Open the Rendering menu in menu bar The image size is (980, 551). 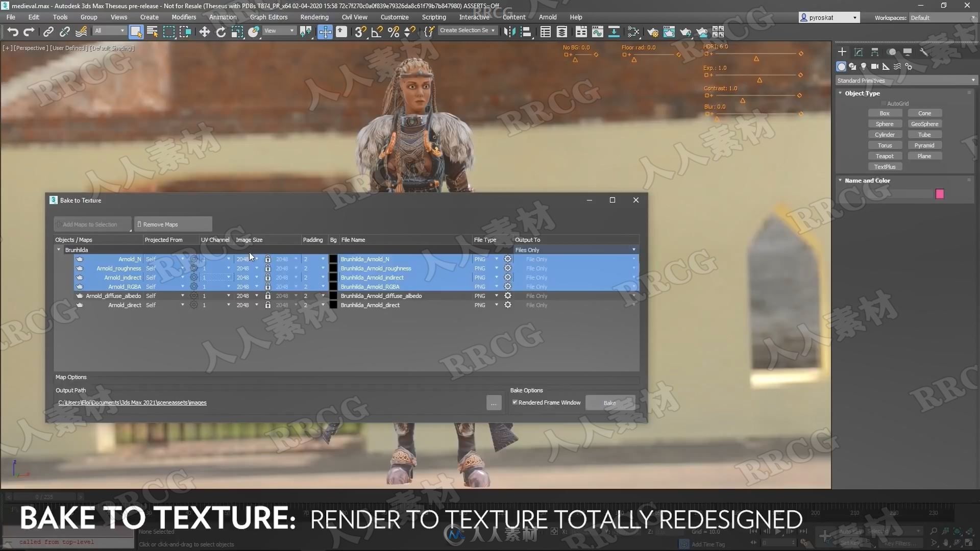(313, 17)
